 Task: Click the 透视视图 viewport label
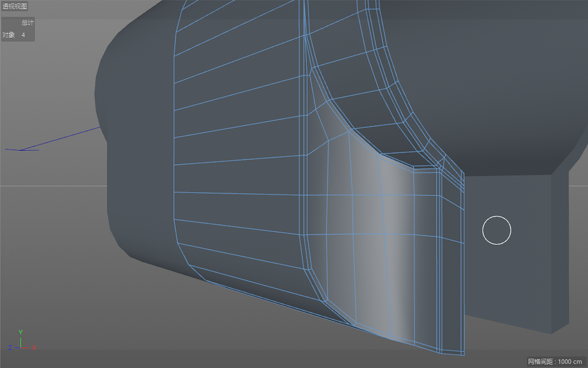(15, 6)
